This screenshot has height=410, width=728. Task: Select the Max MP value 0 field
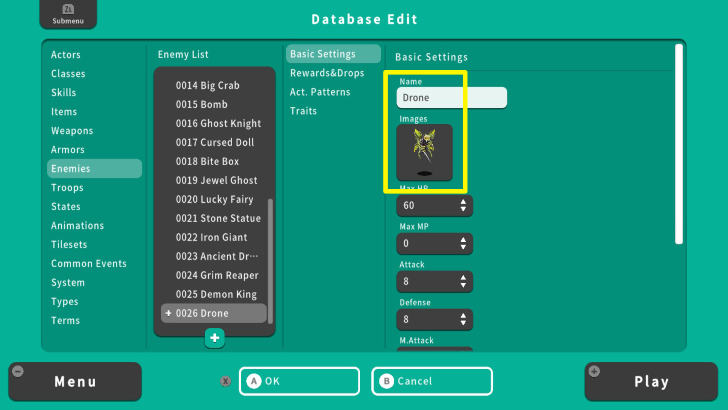tap(435, 243)
